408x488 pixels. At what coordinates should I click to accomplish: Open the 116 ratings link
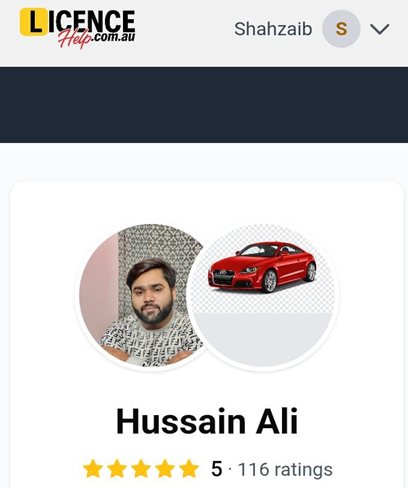click(x=285, y=469)
